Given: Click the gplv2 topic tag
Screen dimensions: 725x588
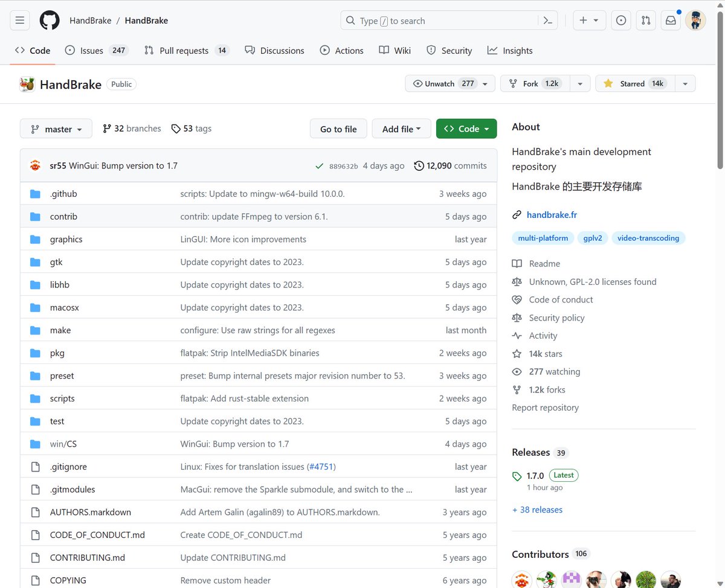Looking at the screenshot, I should click(593, 238).
